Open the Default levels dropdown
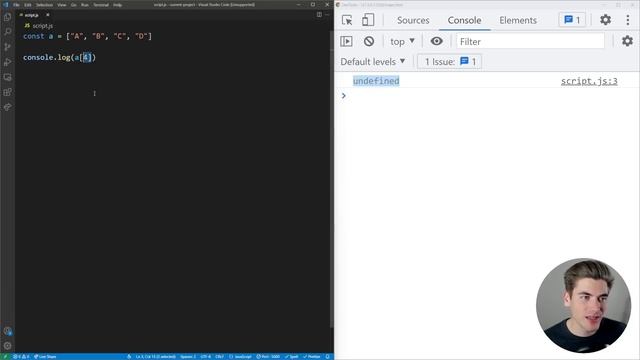The height and width of the screenshot is (360, 640). [x=373, y=62]
